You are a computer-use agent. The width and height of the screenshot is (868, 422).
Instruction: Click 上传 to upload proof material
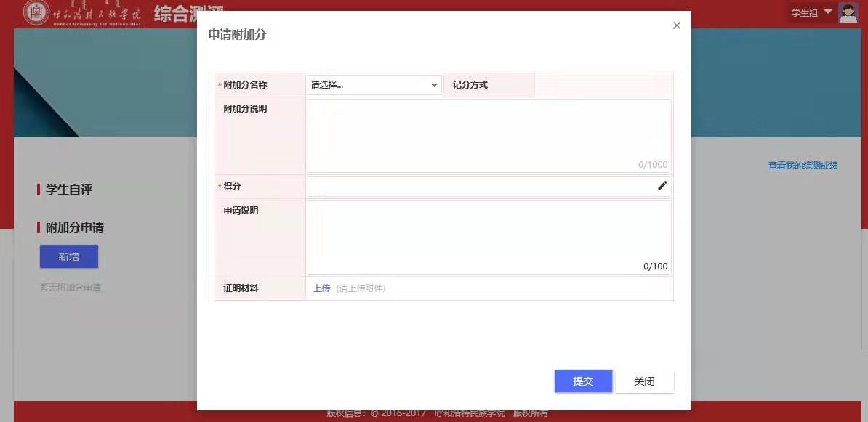pos(321,288)
